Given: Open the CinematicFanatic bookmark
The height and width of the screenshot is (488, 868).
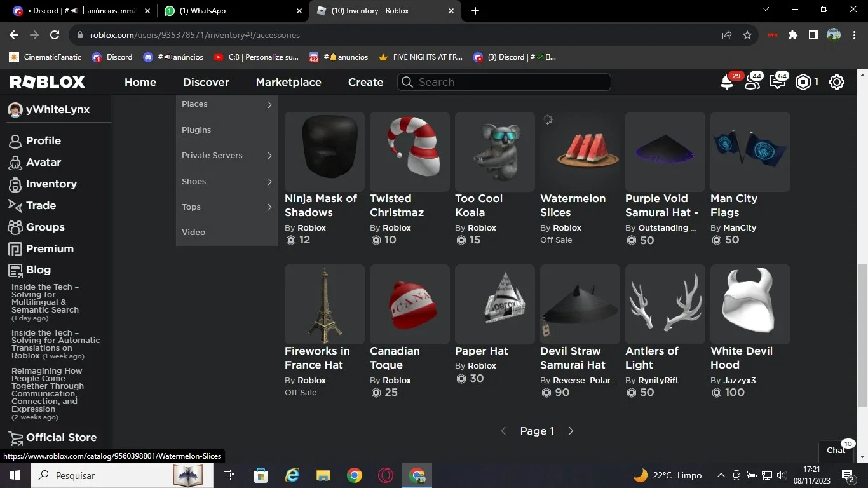Looking at the screenshot, I should point(45,57).
